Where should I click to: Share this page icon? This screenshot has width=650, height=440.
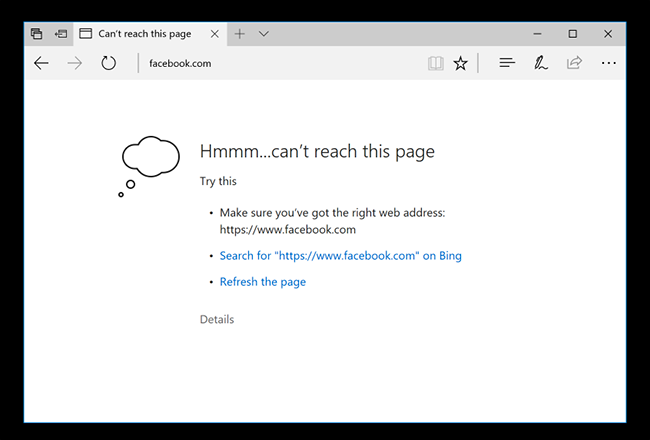[x=575, y=63]
